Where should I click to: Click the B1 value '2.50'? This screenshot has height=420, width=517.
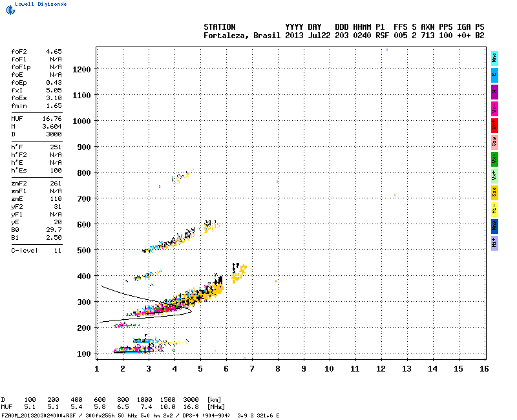(54, 238)
